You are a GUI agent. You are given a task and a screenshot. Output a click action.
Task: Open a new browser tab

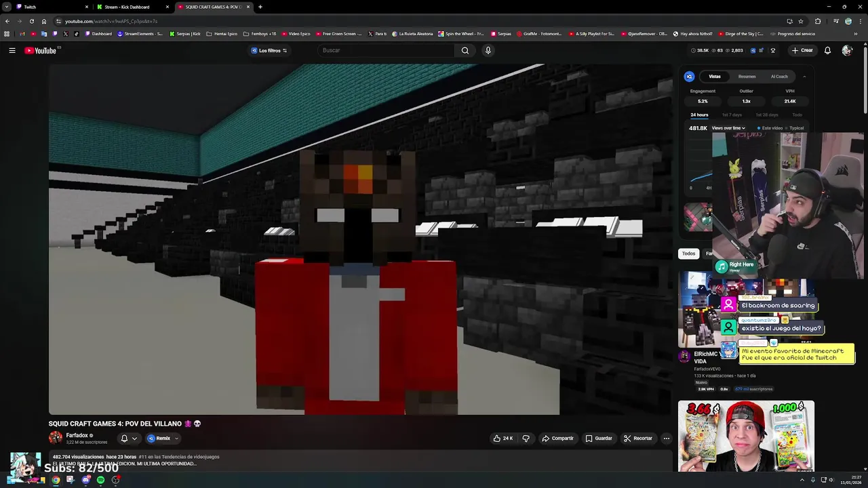pos(260,7)
